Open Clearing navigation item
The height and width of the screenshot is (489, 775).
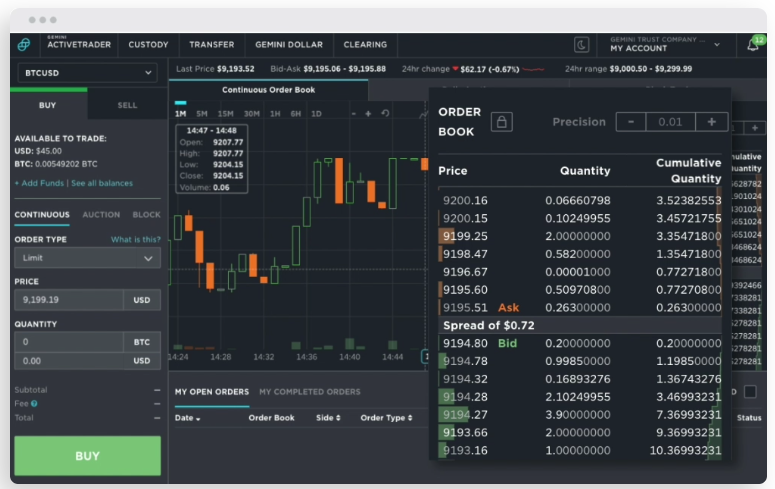365,44
